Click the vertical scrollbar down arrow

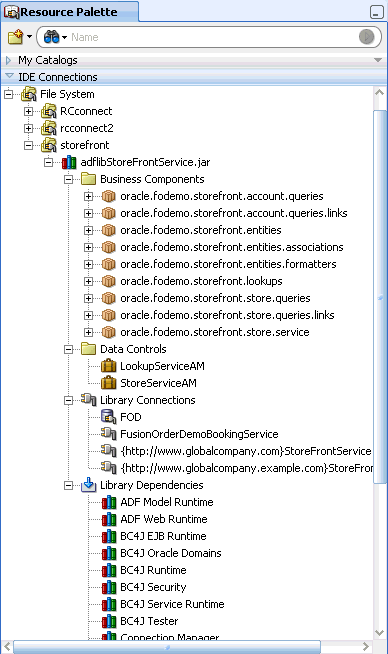tap(379, 632)
